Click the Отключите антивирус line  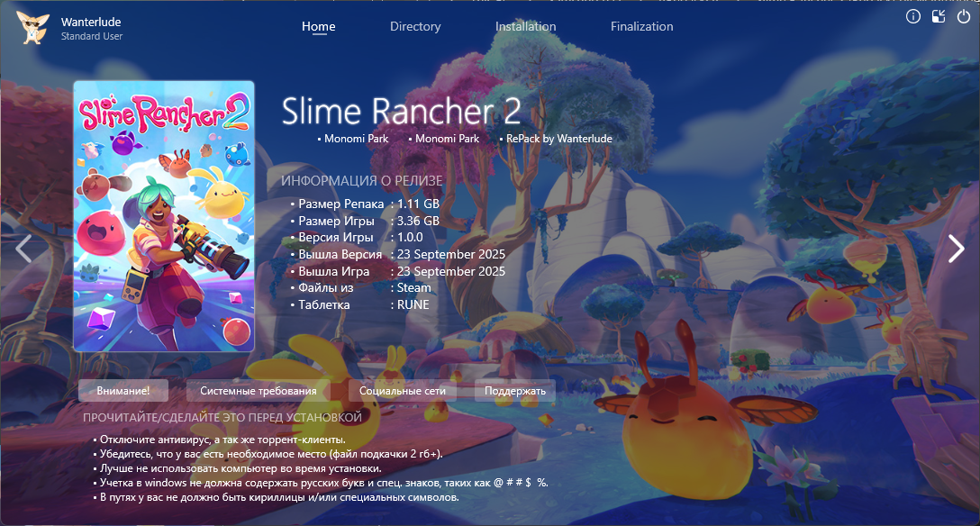coord(222,440)
